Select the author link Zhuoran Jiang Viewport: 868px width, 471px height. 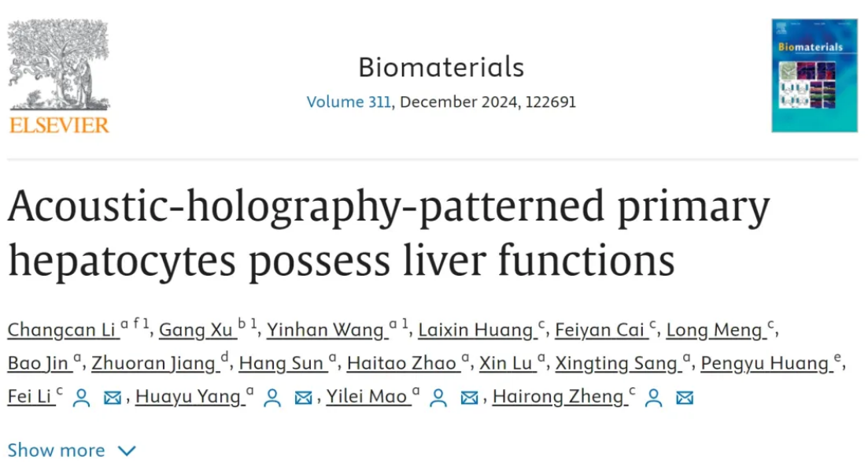click(x=153, y=364)
